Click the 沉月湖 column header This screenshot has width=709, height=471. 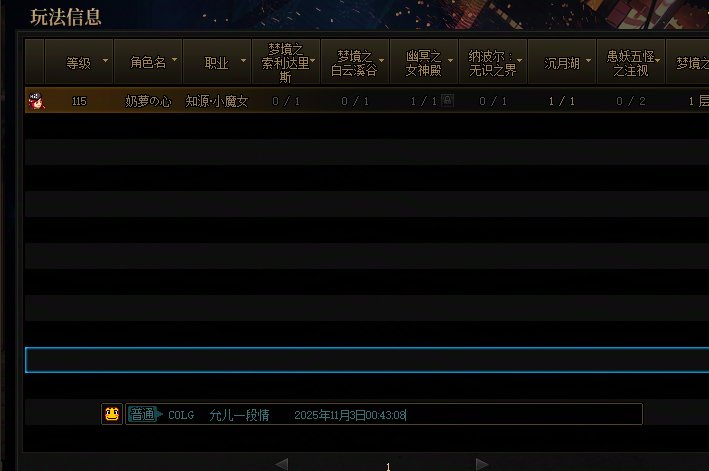[x=562, y=62]
